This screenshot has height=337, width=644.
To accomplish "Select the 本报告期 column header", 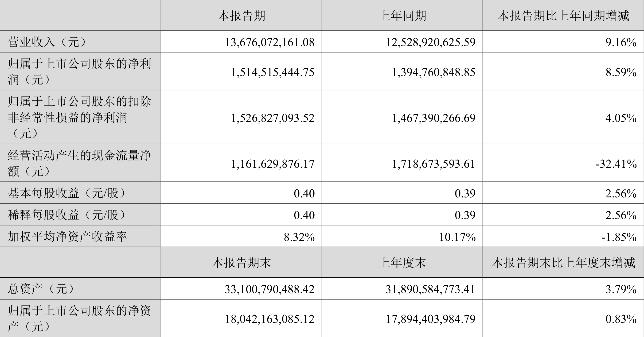I will click(241, 16).
